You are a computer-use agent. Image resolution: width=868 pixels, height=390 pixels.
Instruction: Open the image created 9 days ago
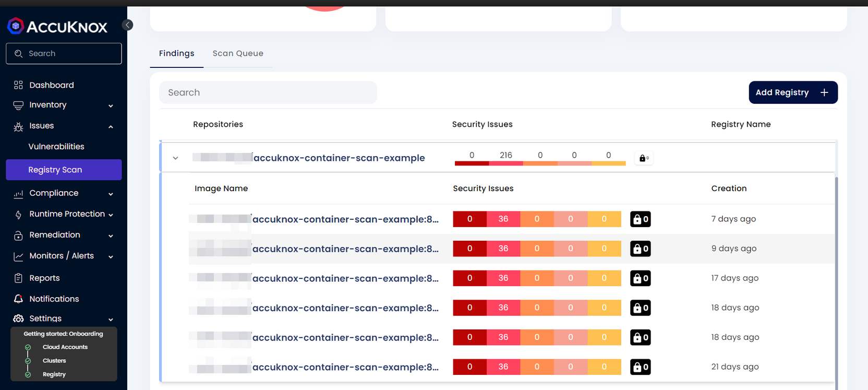(345, 249)
